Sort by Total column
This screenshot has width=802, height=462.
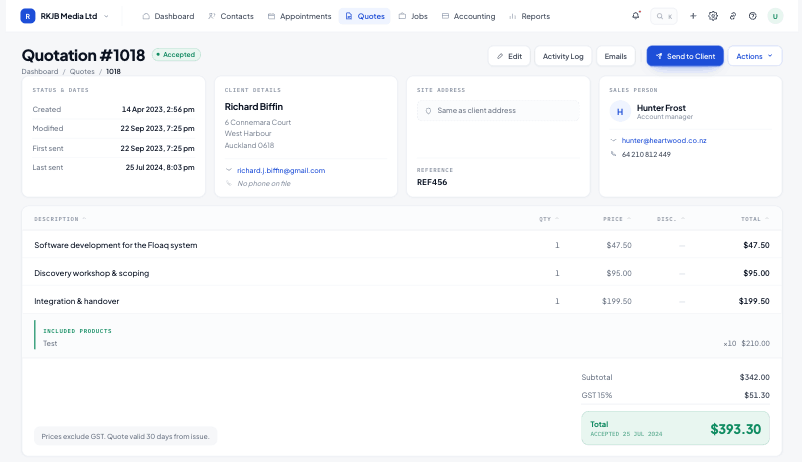point(755,219)
